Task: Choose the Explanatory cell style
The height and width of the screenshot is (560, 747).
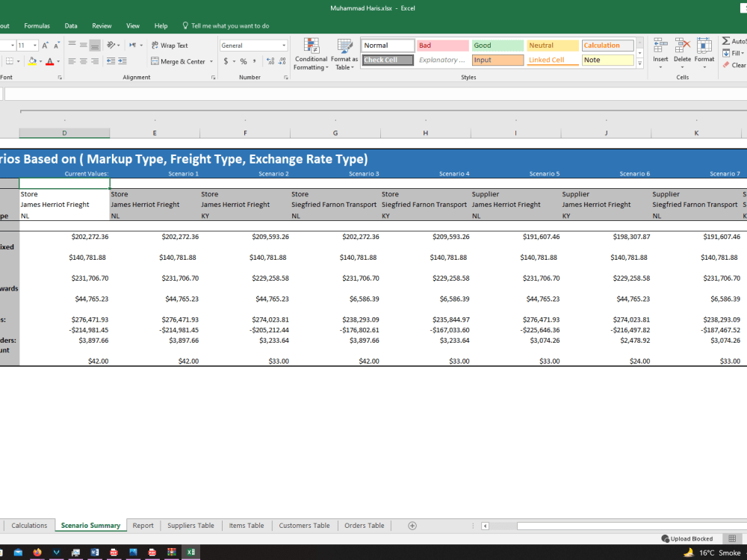Action: point(442,60)
